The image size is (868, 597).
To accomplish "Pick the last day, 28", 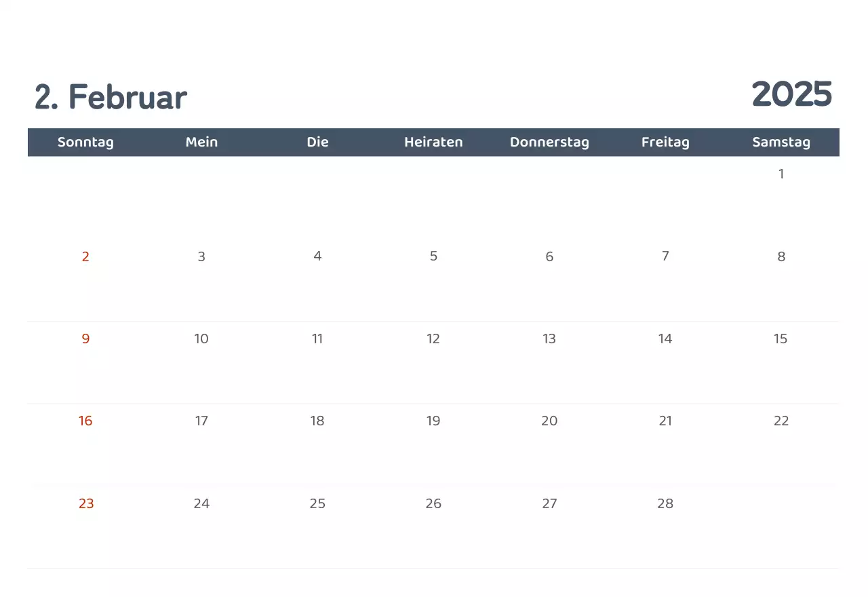I will point(665,504).
